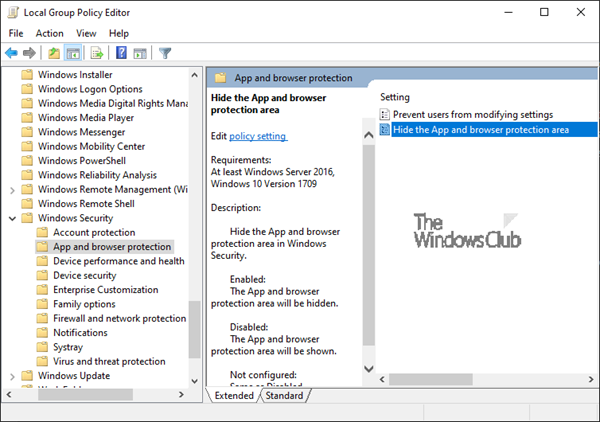Viewport: 600px width, 422px height.
Task: Go up one level with folder icon
Action: click(x=54, y=53)
